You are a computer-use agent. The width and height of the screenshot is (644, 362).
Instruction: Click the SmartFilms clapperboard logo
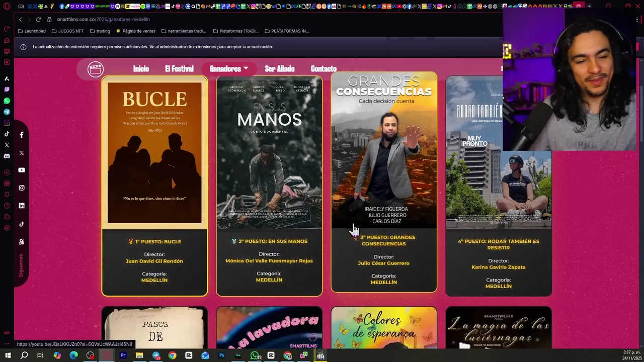95,69
